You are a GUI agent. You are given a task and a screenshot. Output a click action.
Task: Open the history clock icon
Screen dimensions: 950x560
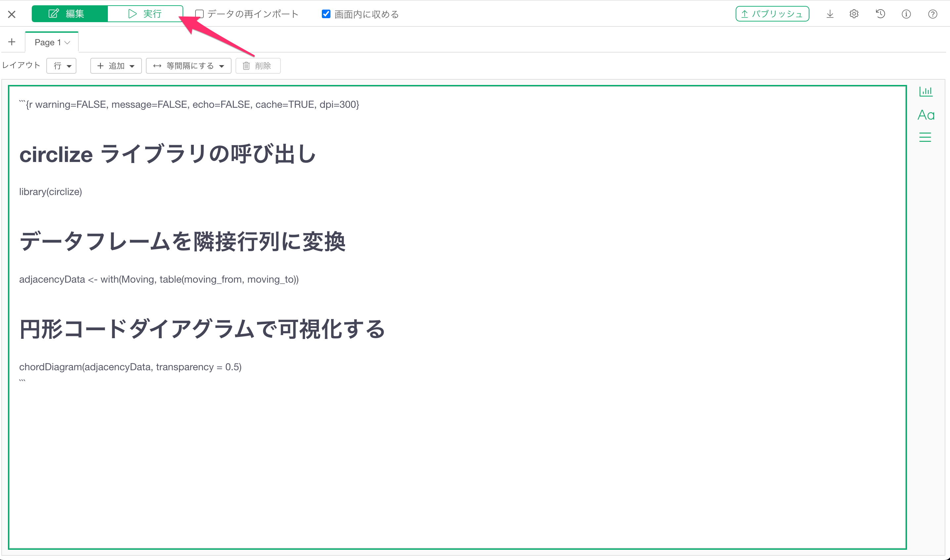[x=880, y=14]
